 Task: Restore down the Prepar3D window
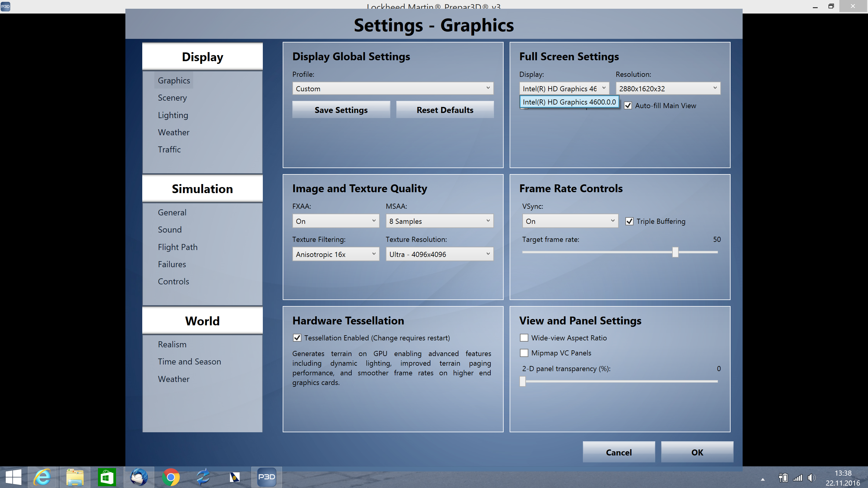[x=831, y=6]
